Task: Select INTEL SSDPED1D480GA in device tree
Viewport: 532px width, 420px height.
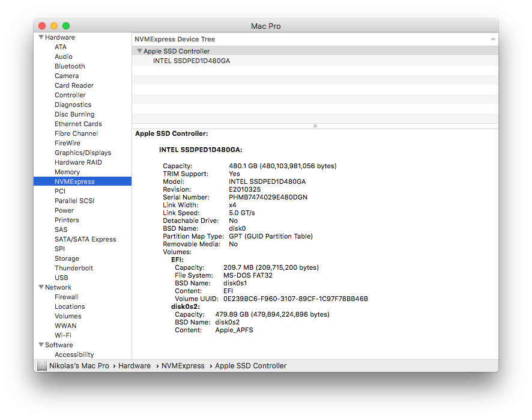Action: [x=192, y=61]
